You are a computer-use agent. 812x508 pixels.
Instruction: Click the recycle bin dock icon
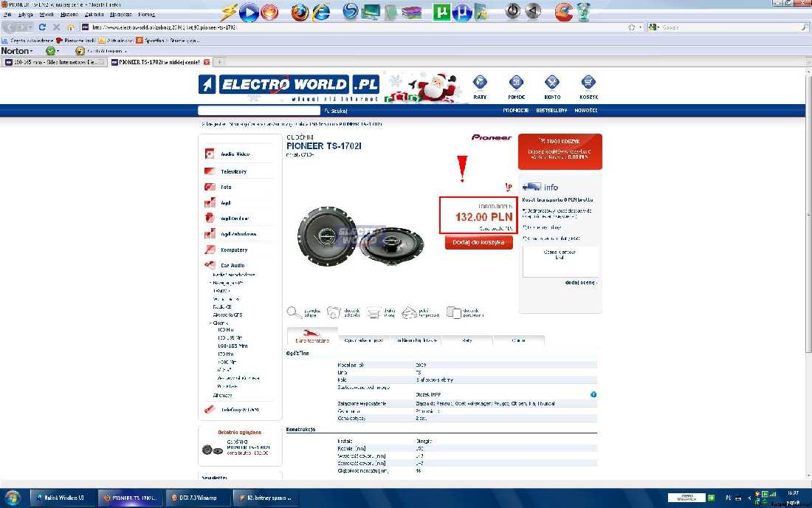tap(584, 12)
